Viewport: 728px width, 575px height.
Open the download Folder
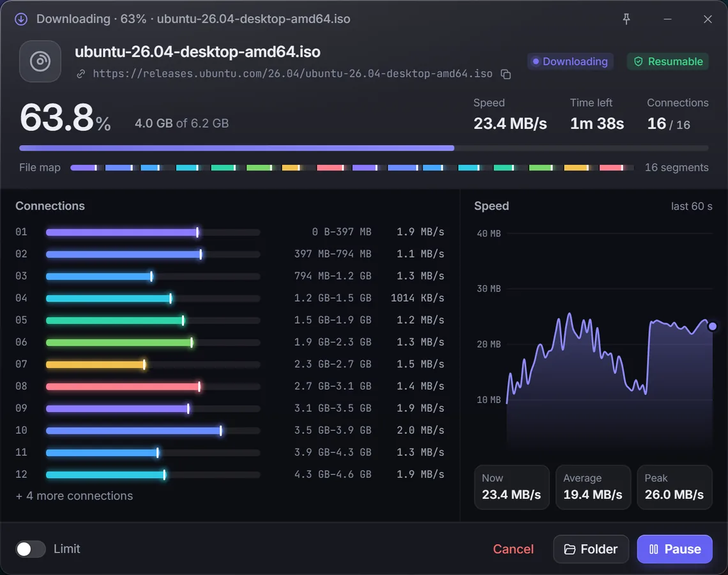(x=591, y=549)
